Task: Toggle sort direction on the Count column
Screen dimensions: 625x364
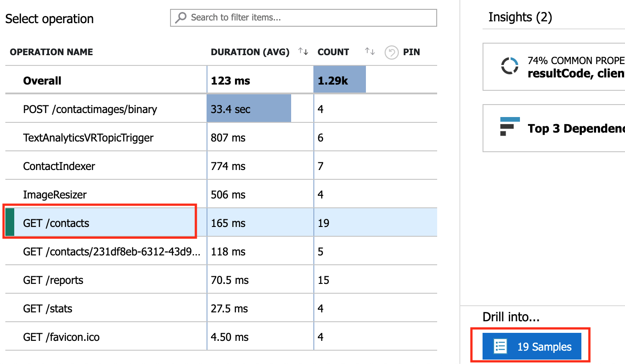Action: tap(369, 52)
